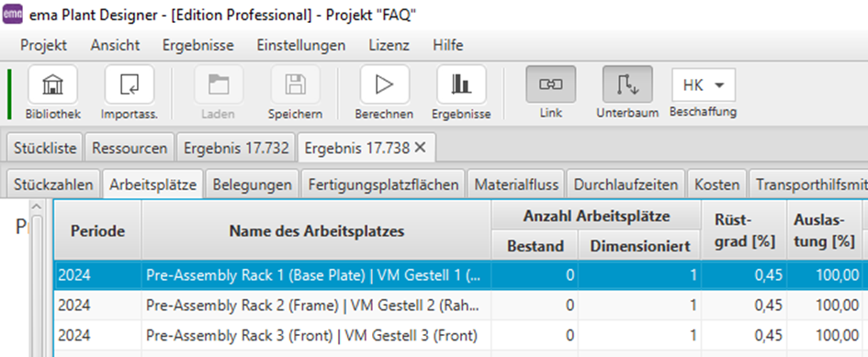Open the Durchlaufzeiten tab
The image size is (868, 357).
[x=626, y=184]
